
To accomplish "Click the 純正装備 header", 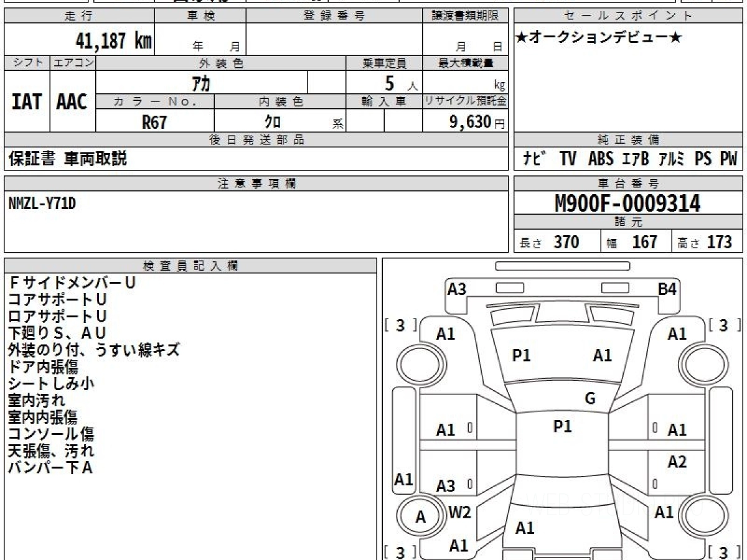I will [628, 140].
